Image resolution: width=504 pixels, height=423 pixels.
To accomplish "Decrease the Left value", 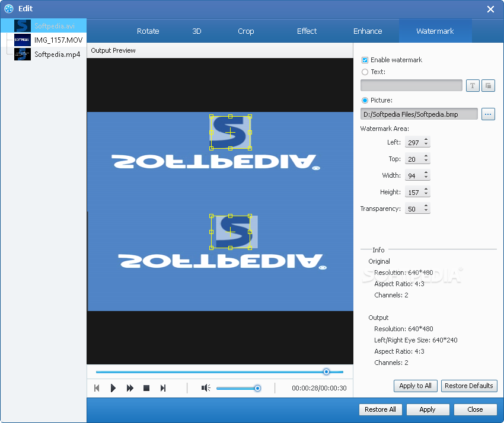I will pos(426,144).
